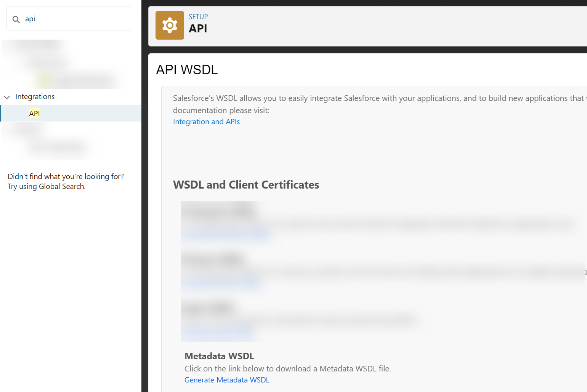Collapse the Integrations section chevron
Viewport: 587px width, 392px height.
[7, 97]
